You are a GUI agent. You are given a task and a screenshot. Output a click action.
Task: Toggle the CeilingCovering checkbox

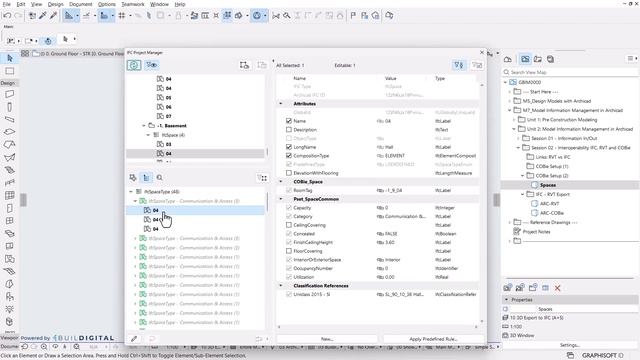pyautogui.click(x=289, y=225)
